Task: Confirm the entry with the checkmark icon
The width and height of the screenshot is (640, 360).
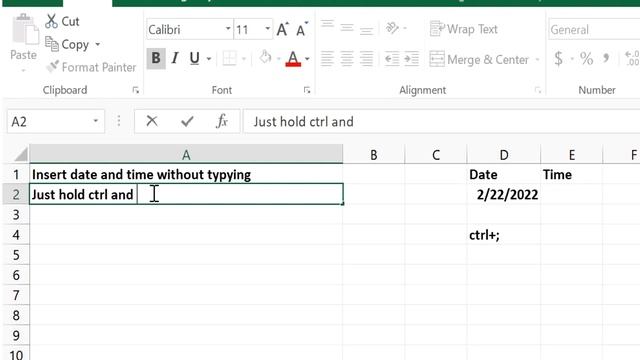Action: [187, 121]
